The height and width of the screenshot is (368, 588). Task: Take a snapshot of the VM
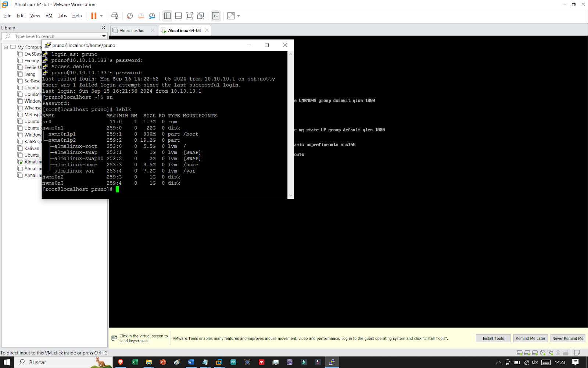pyautogui.click(x=130, y=16)
